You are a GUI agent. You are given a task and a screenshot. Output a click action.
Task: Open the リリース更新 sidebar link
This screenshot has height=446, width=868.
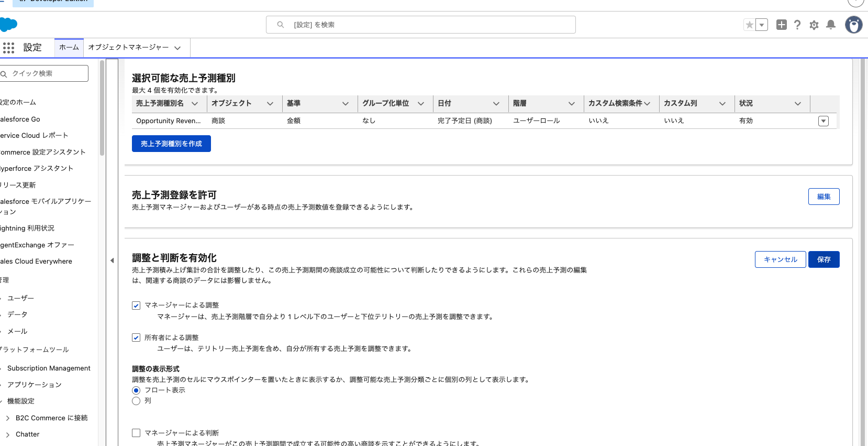(18, 185)
